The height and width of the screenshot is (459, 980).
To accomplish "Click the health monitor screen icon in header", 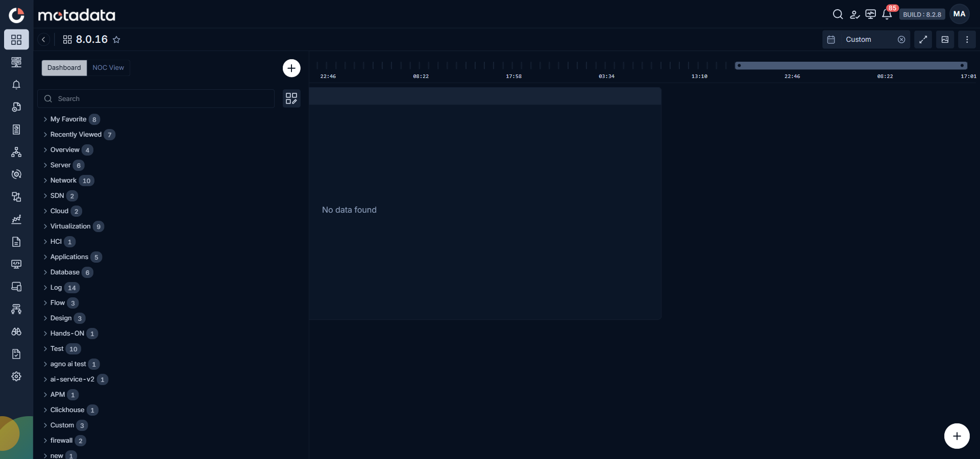I will 871,14.
